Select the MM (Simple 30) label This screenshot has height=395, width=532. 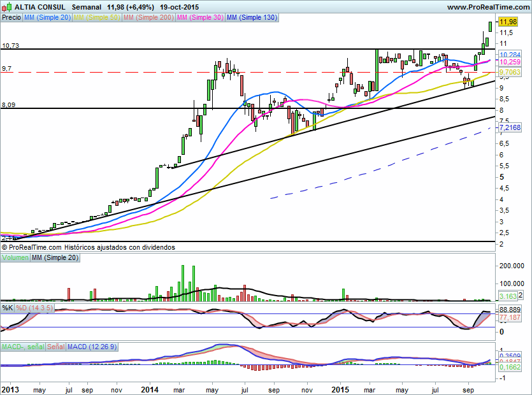point(200,17)
